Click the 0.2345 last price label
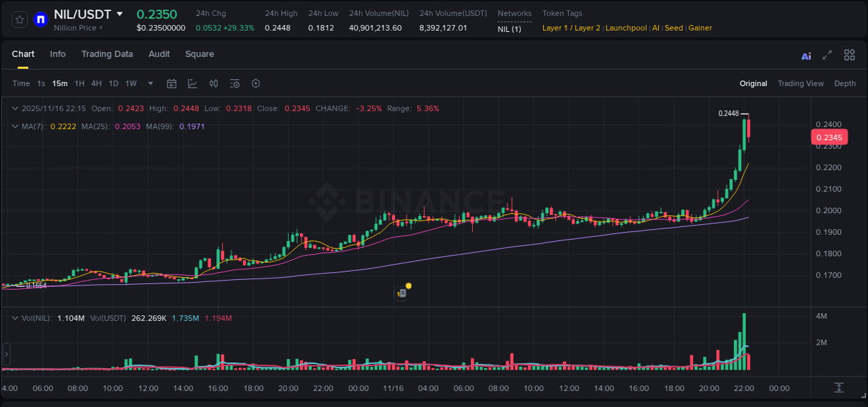This screenshot has width=868, height=407. click(x=831, y=138)
